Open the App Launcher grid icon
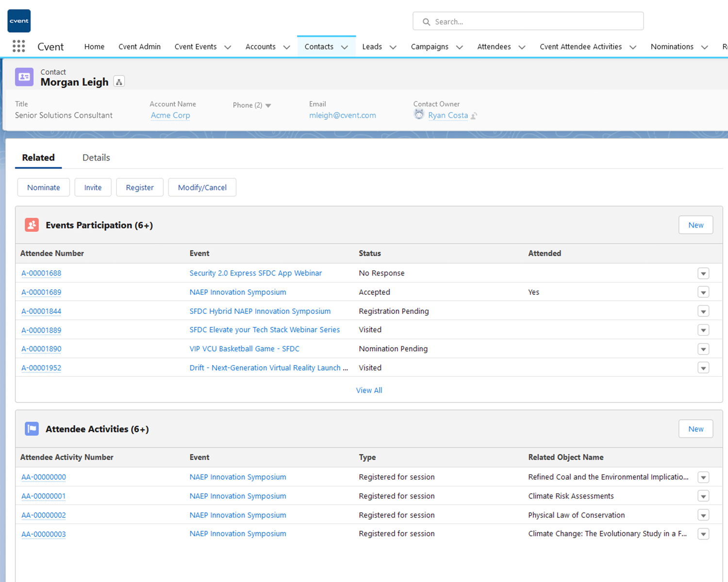The width and height of the screenshot is (728, 582). click(18, 46)
